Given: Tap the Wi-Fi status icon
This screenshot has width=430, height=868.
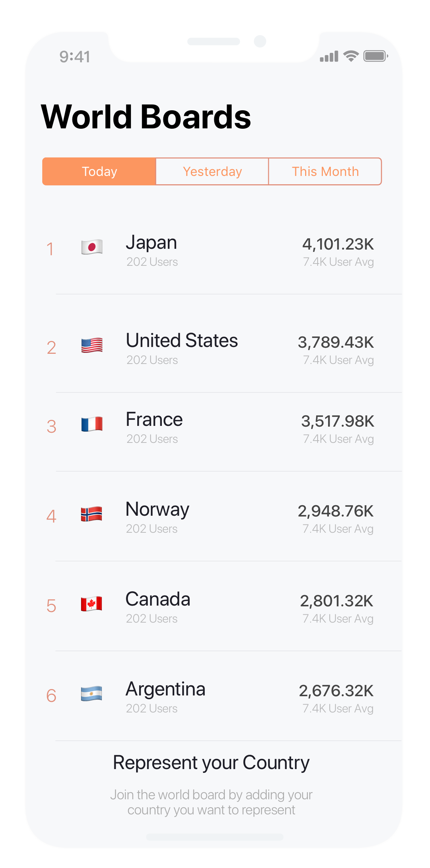Looking at the screenshot, I should (x=351, y=56).
